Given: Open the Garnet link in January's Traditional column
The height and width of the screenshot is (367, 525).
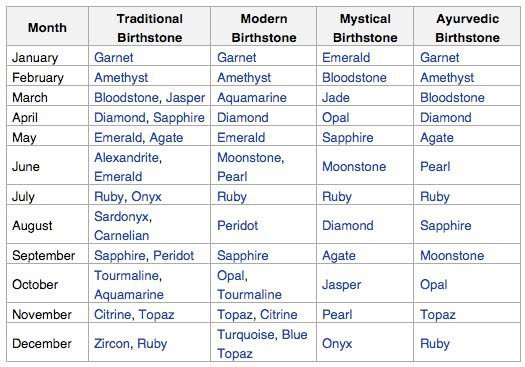Looking at the screenshot, I should [114, 57].
